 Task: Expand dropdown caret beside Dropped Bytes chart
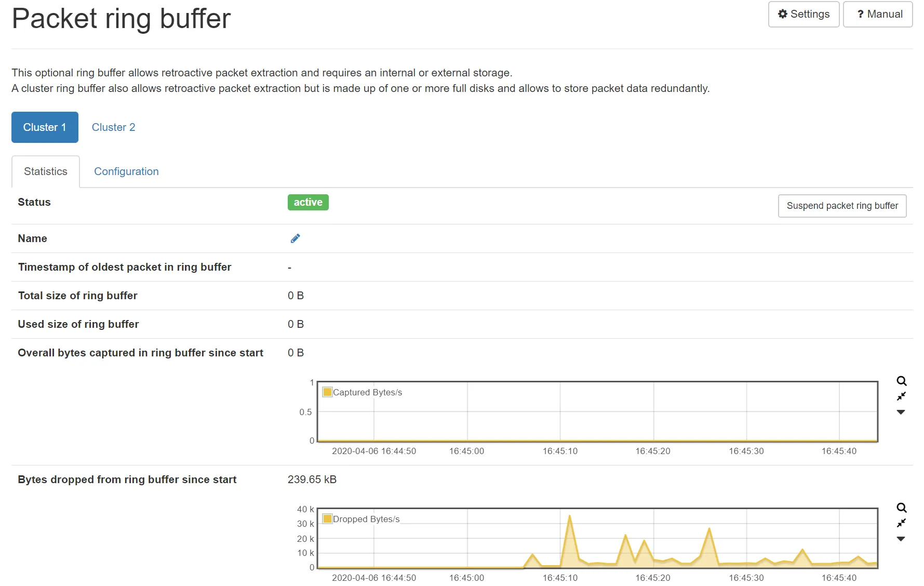[x=901, y=539]
